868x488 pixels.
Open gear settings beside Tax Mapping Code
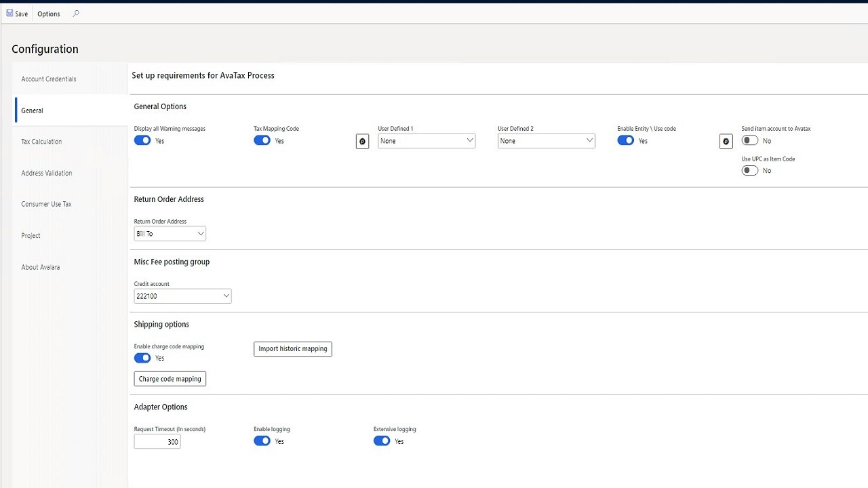pyautogui.click(x=362, y=141)
